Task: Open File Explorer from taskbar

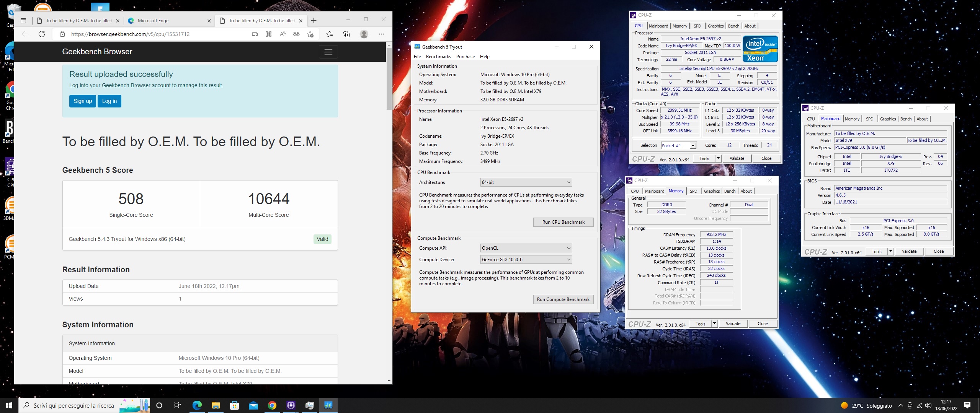Action: tap(216, 405)
